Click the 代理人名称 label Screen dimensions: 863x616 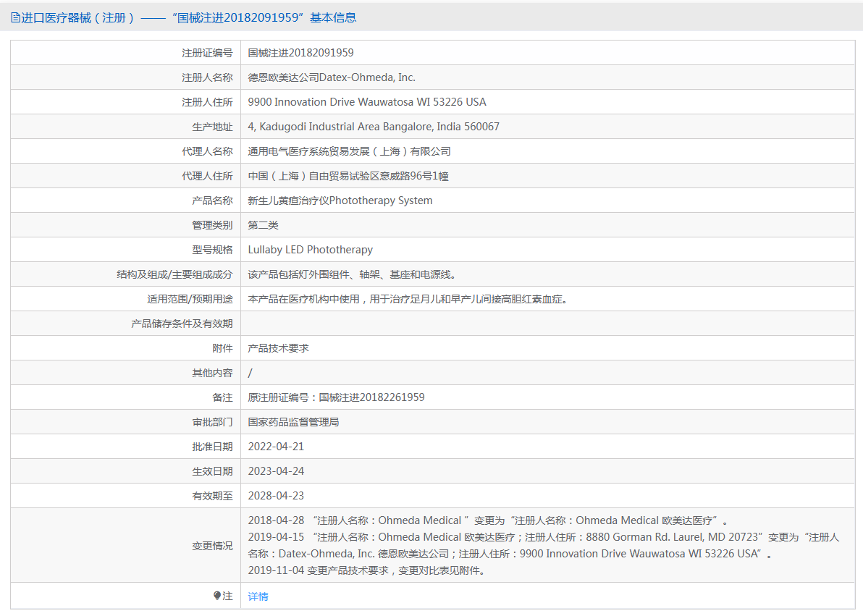click(208, 151)
